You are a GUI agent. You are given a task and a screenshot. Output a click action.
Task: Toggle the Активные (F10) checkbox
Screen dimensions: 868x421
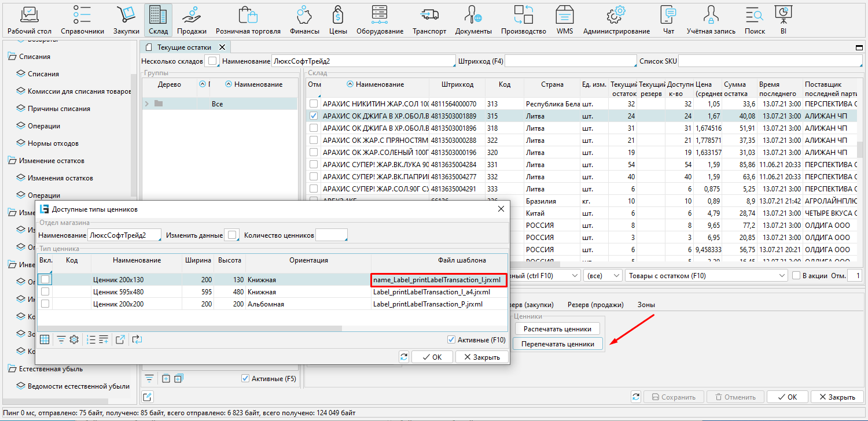(451, 340)
